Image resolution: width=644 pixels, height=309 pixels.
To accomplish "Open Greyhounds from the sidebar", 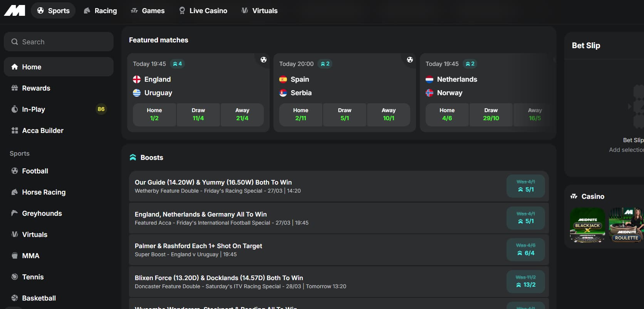I will [42, 213].
